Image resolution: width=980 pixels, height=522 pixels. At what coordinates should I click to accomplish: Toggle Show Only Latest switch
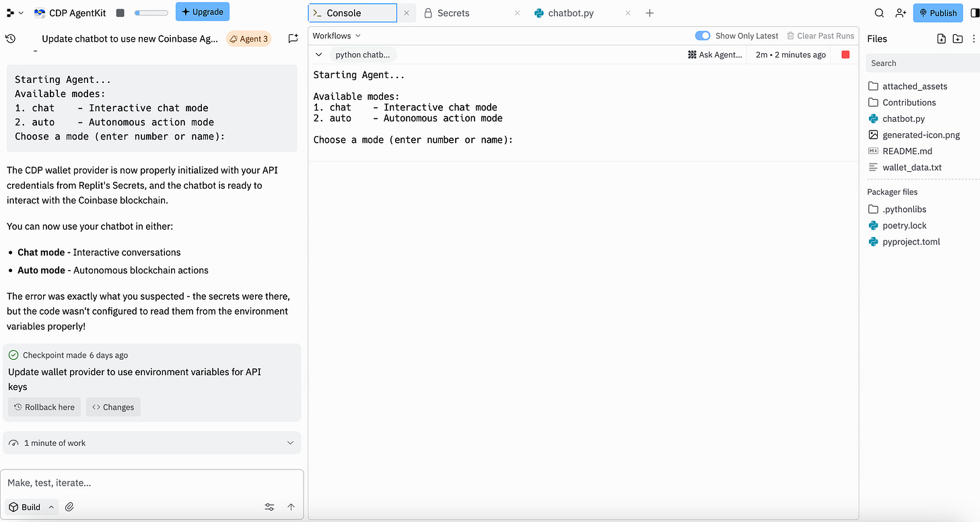click(x=703, y=36)
